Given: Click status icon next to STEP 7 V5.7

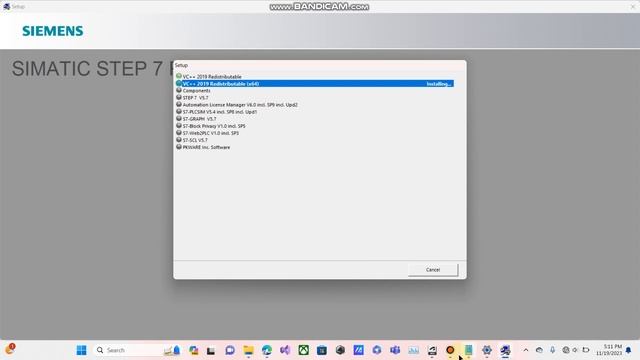Looking at the screenshot, I should click(179, 97).
